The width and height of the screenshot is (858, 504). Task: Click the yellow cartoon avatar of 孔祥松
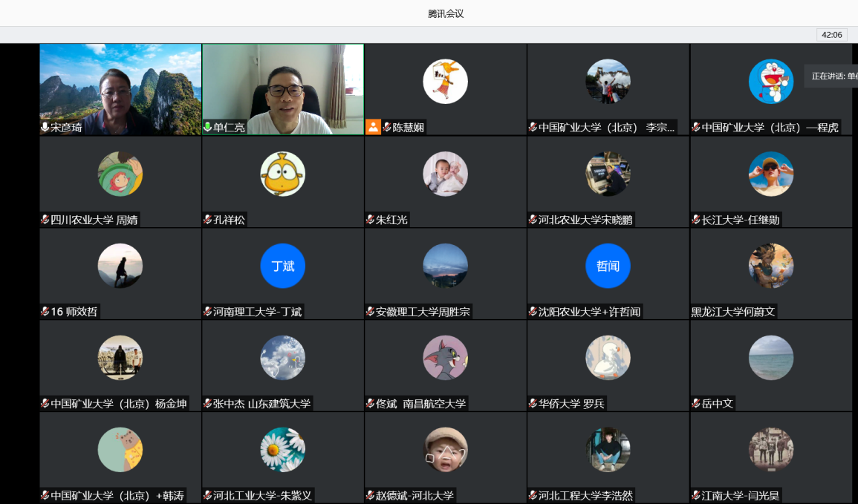point(282,174)
